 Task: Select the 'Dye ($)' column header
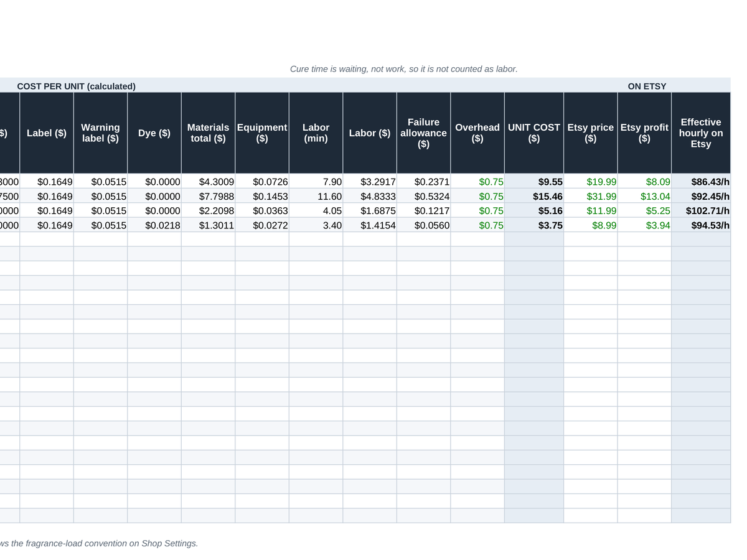pyautogui.click(x=154, y=133)
